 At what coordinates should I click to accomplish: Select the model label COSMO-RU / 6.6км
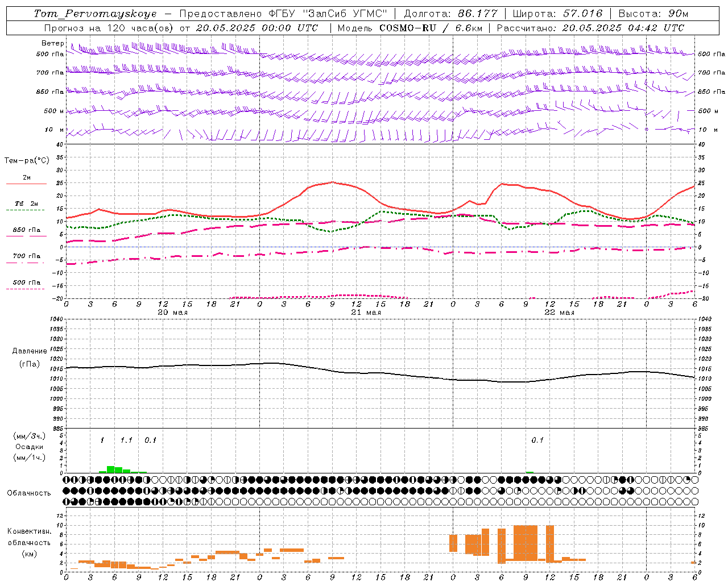pos(431,28)
